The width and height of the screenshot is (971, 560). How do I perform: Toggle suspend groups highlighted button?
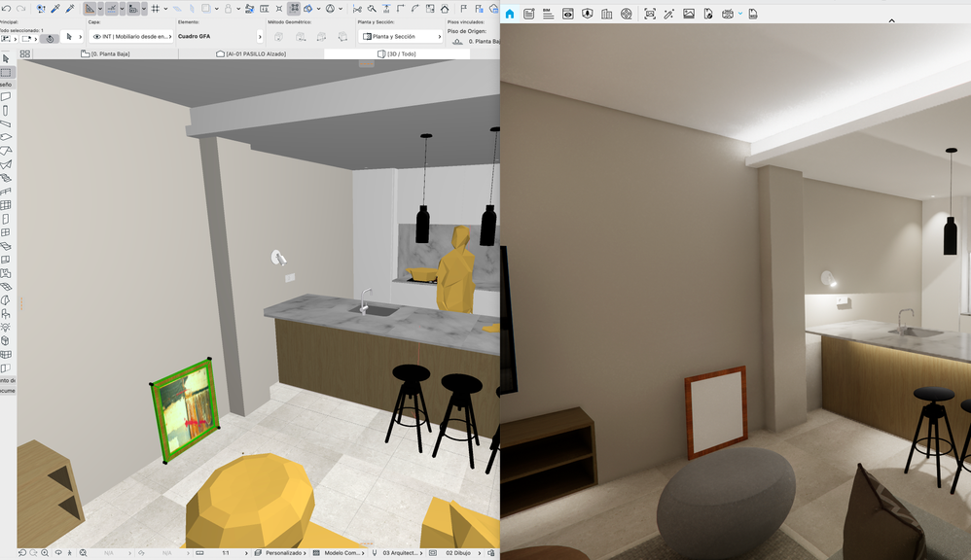pos(294,9)
